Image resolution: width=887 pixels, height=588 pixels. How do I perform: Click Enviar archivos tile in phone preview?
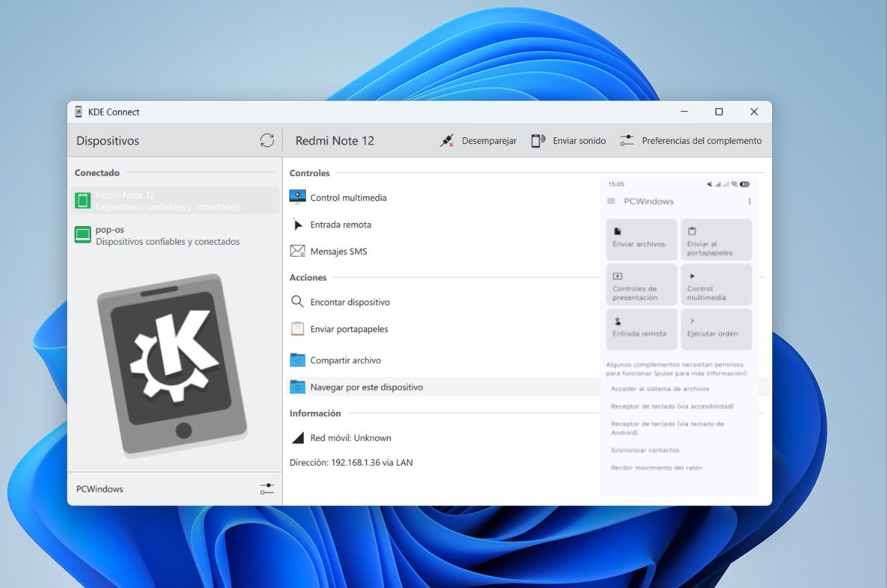point(642,239)
